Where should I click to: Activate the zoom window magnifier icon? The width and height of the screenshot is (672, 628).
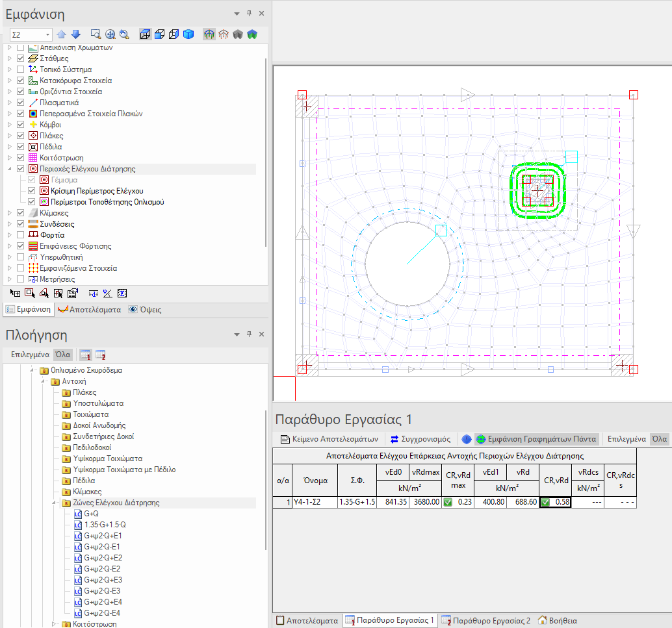[x=96, y=34]
